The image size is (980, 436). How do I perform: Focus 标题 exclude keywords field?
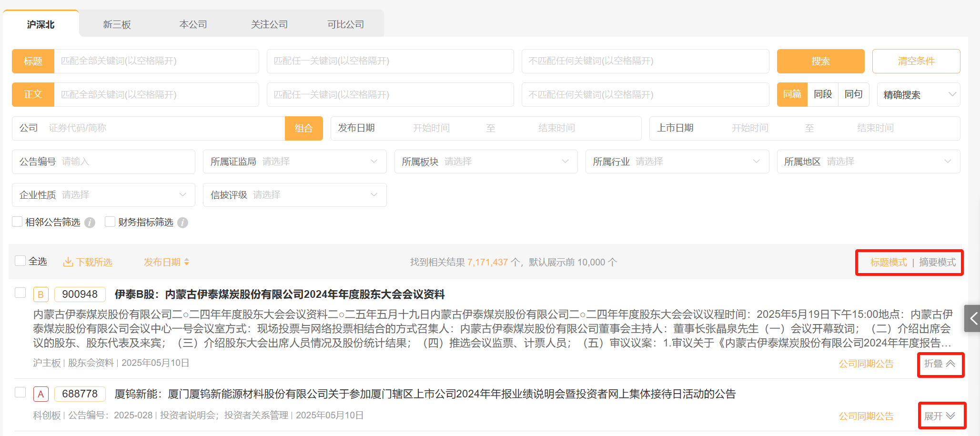pyautogui.click(x=646, y=61)
